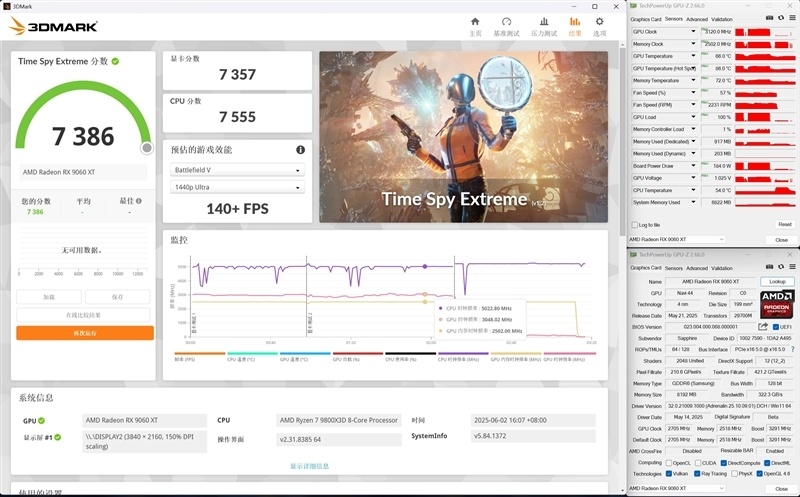The image size is (800, 497).
Task: Open the Battlefield V game dropdown
Action: pos(237,170)
